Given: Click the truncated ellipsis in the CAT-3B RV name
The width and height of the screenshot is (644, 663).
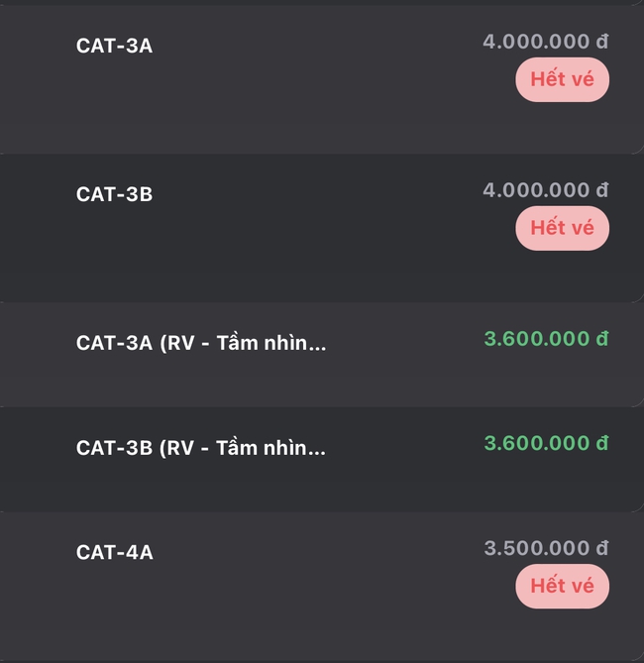Looking at the screenshot, I should coord(318,453).
